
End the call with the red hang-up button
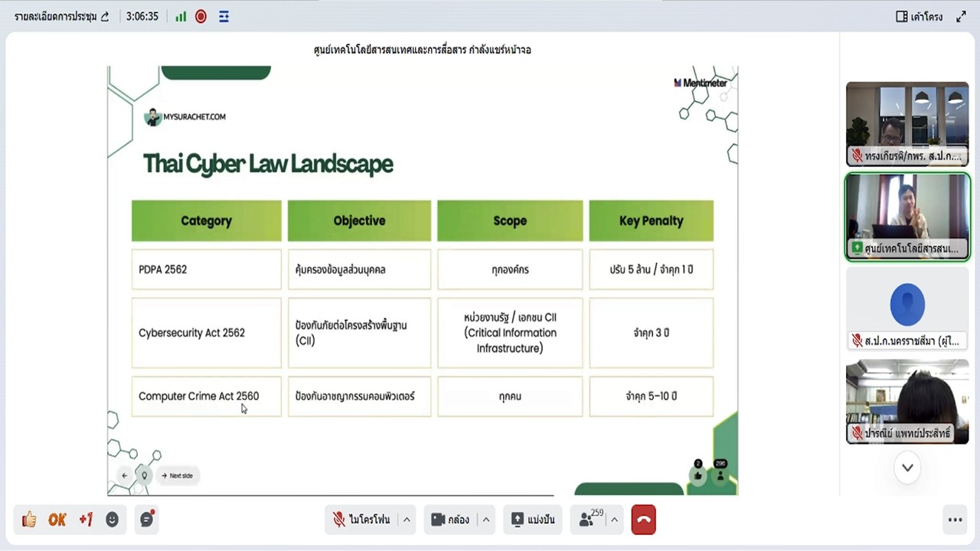tap(643, 520)
